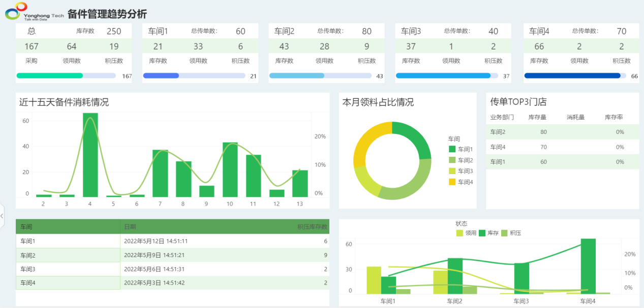Screen dimensions: 644x308
Task: Select 车间4 in the backlog table
Action: (x=28, y=283)
